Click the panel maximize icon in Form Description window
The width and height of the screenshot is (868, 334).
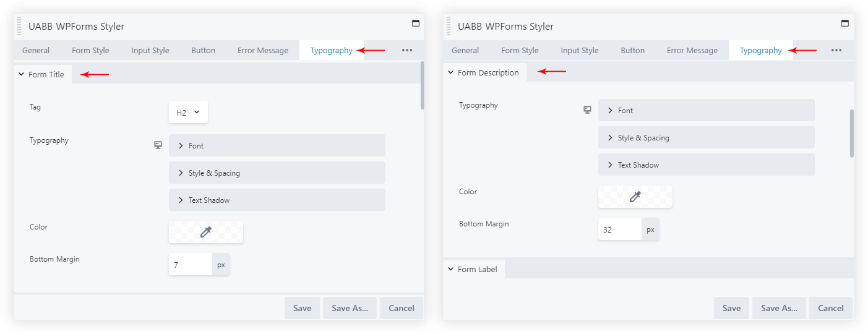coord(844,24)
